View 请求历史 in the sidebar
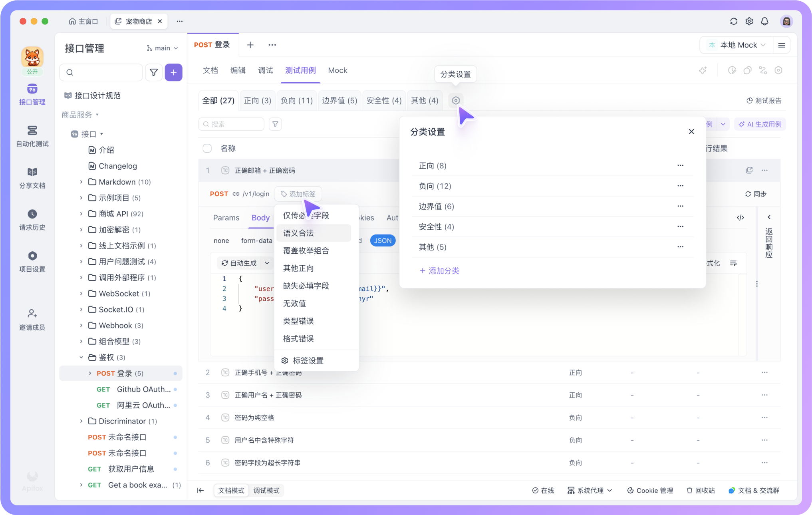812x515 pixels. 32,220
